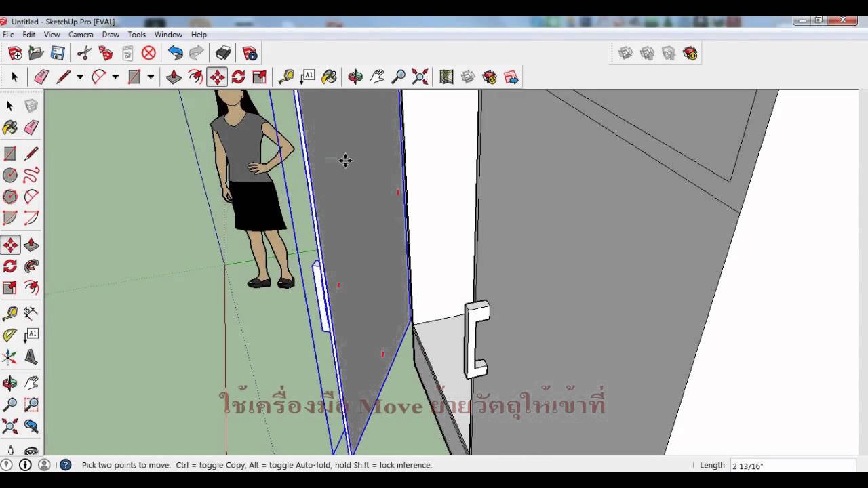
Task: Activate Orbit in the top toolbar
Action: point(355,77)
